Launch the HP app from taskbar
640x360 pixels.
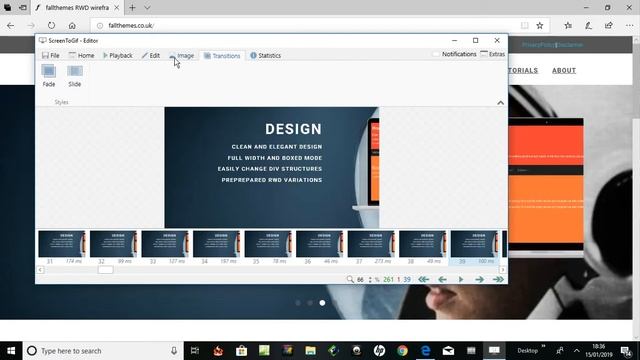379,351
